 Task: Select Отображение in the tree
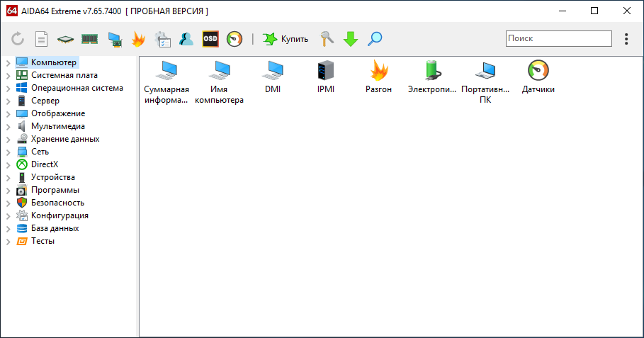[58, 113]
